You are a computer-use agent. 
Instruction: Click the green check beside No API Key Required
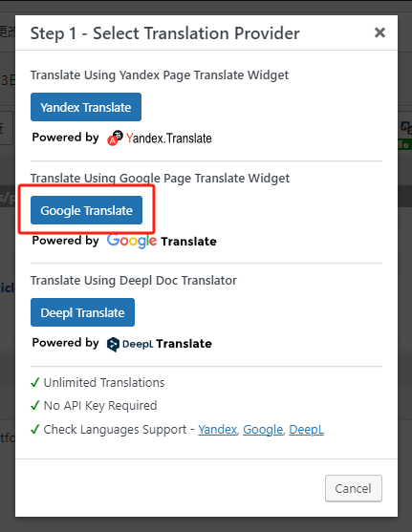pyautogui.click(x=35, y=405)
